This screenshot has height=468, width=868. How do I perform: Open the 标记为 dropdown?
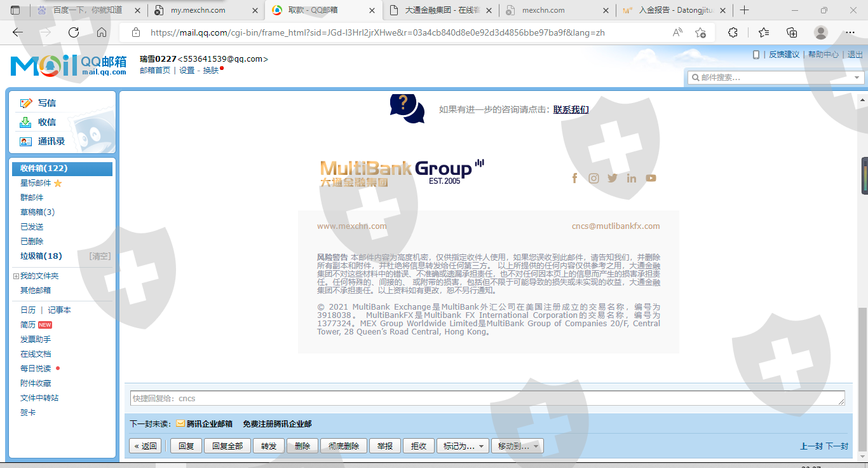[x=463, y=446]
